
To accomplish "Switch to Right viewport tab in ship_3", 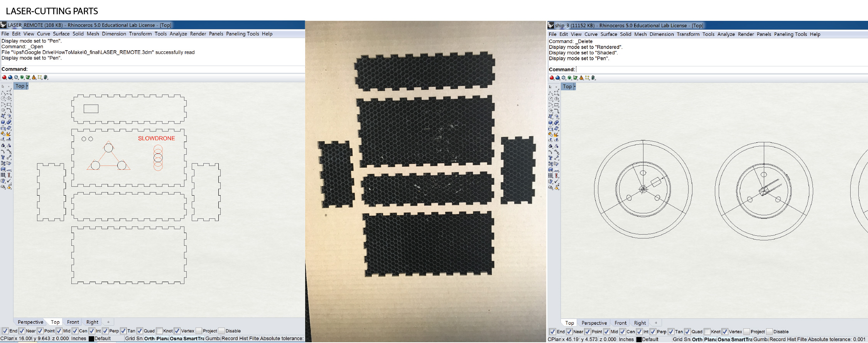I will tap(640, 323).
